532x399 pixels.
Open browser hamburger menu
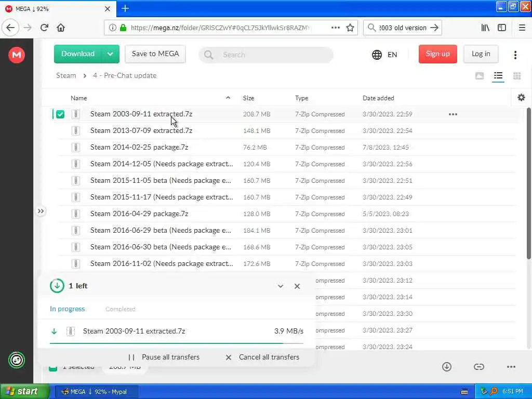point(522,28)
